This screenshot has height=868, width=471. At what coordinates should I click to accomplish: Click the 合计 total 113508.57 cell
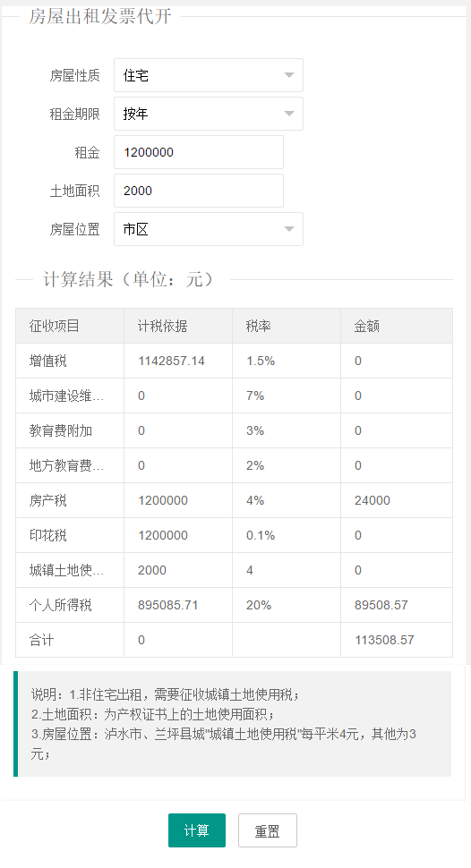tap(397, 640)
